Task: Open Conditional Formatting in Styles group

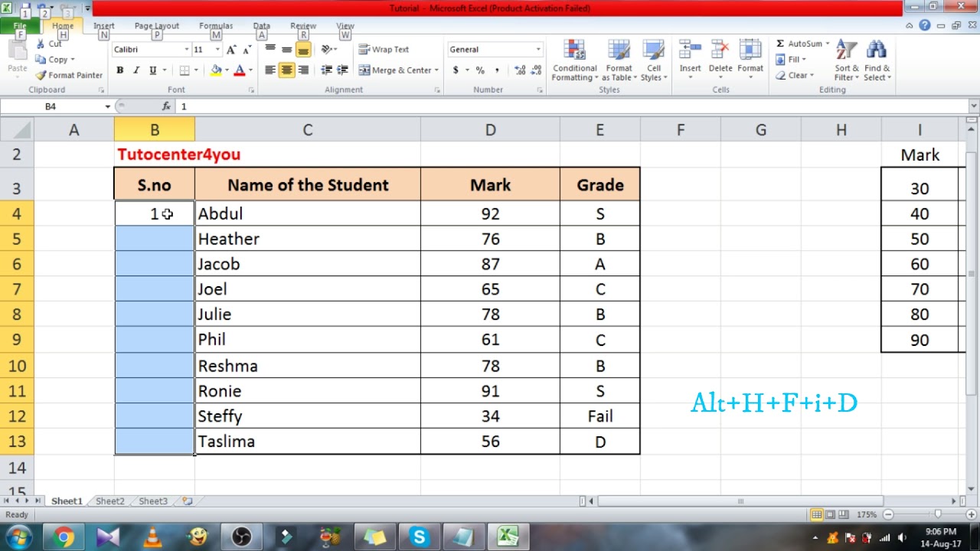Action: [x=575, y=60]
